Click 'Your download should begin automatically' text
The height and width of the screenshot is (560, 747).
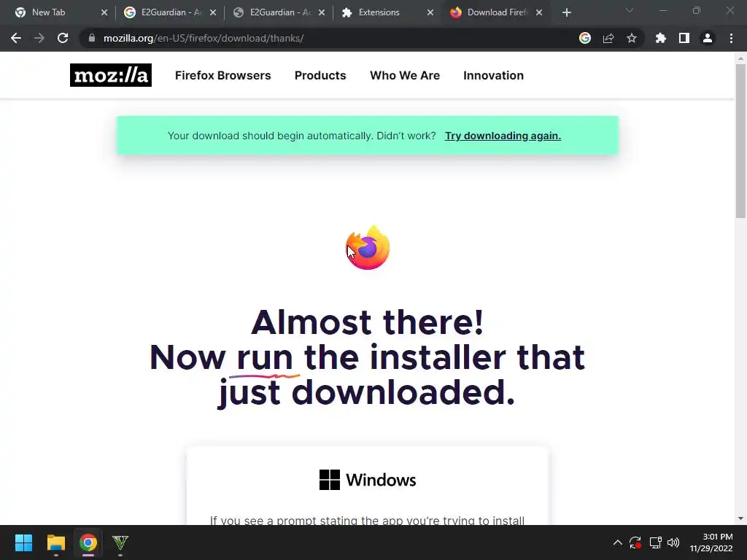271,136
